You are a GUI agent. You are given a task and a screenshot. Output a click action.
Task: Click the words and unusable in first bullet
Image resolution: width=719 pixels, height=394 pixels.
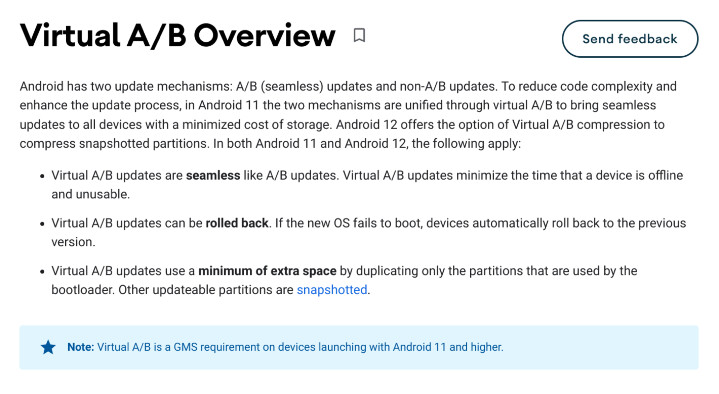[89, 194]
